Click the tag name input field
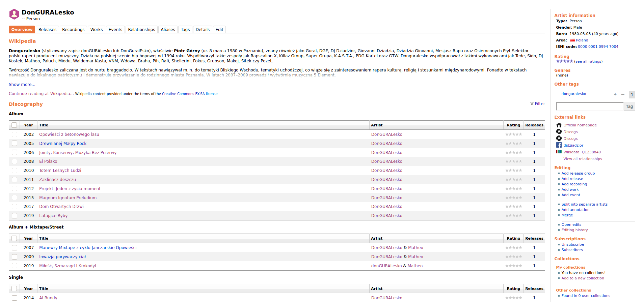 pyautogui.click(x=590, y=107)
